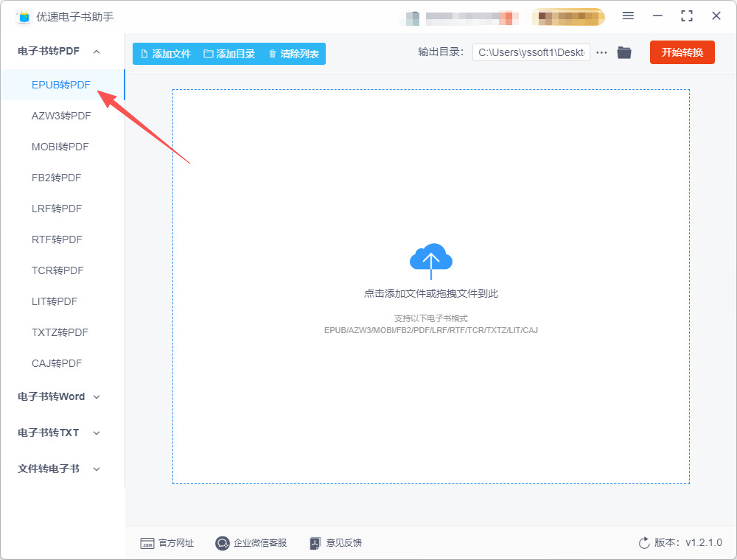Minimize the application window
The height and width of the screenshot is (560, 737).
657,16
